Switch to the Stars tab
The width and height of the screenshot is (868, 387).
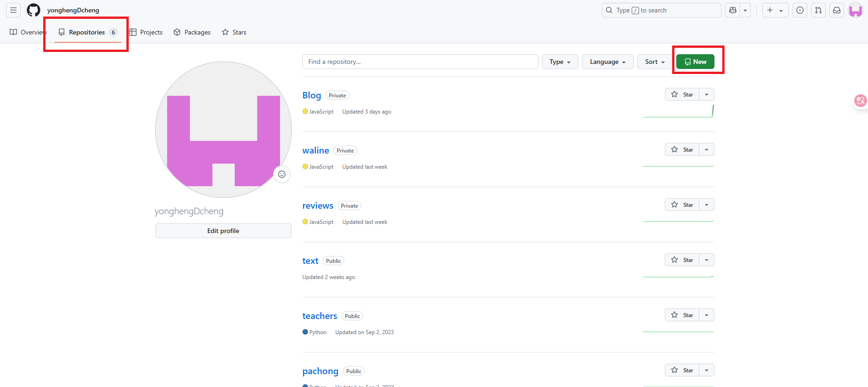(234, 32)
